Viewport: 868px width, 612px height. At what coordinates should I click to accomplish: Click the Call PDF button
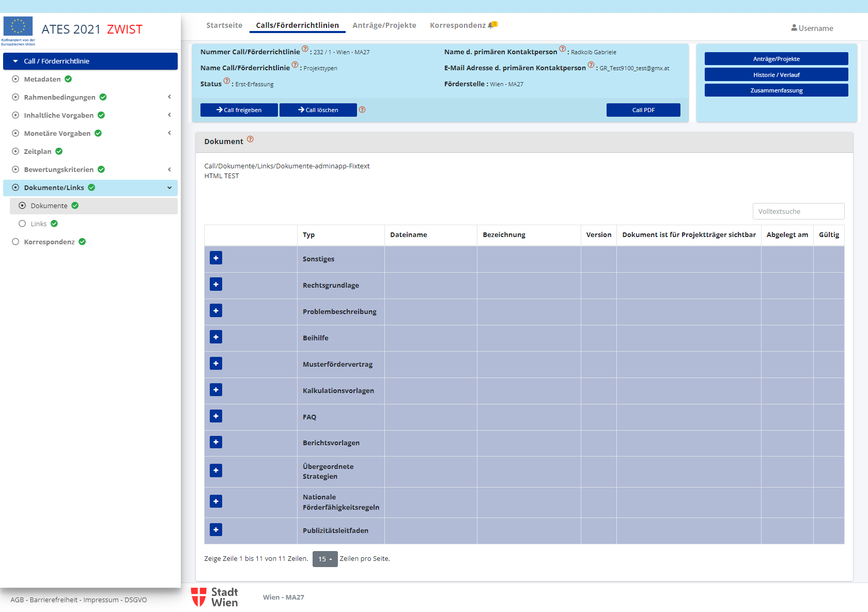coord(643,110)
